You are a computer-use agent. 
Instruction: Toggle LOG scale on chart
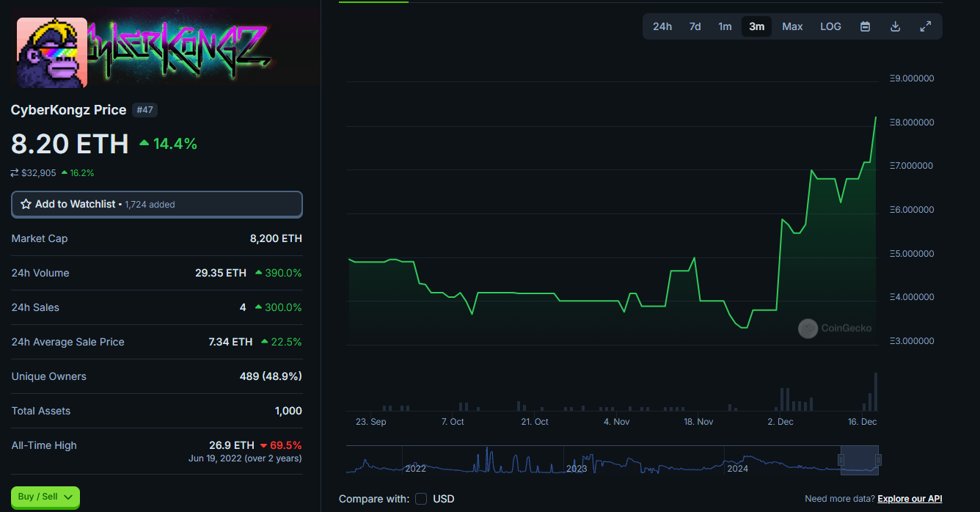830,26
